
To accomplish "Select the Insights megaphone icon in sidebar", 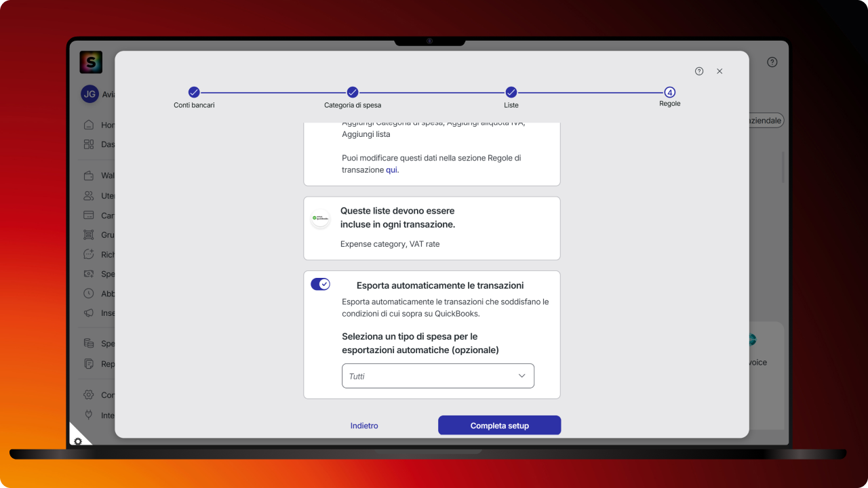I will tap(88, 313).
